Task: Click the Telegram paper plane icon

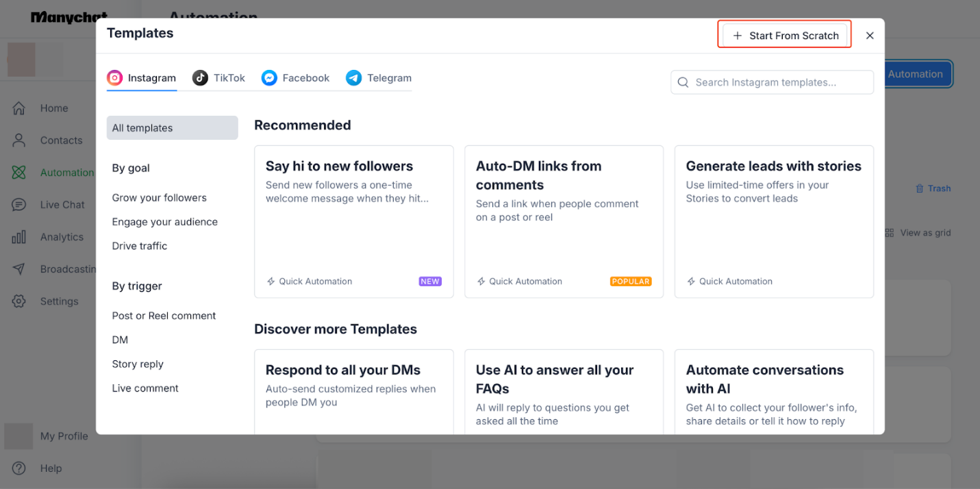Action: click(353, 78)
